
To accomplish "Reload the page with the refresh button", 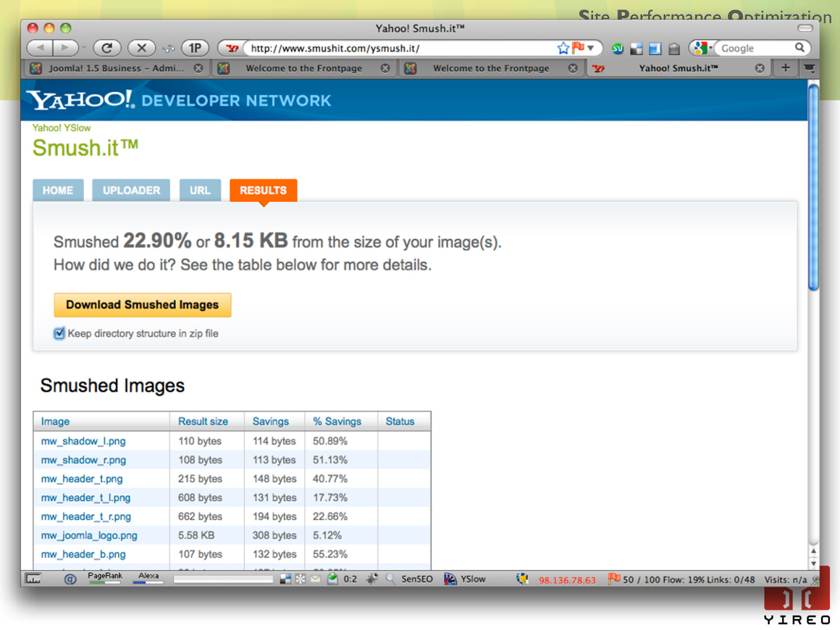I will (107, 48).
